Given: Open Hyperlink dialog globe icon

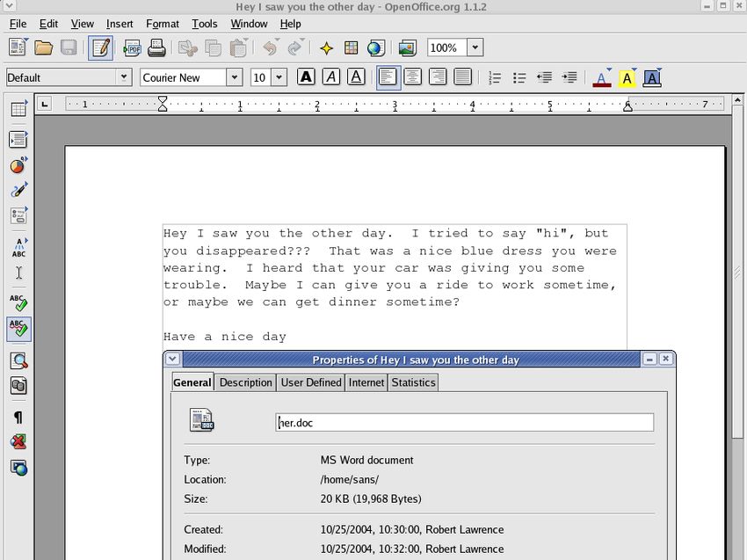Looking at the screenshot, I should 376,47.
